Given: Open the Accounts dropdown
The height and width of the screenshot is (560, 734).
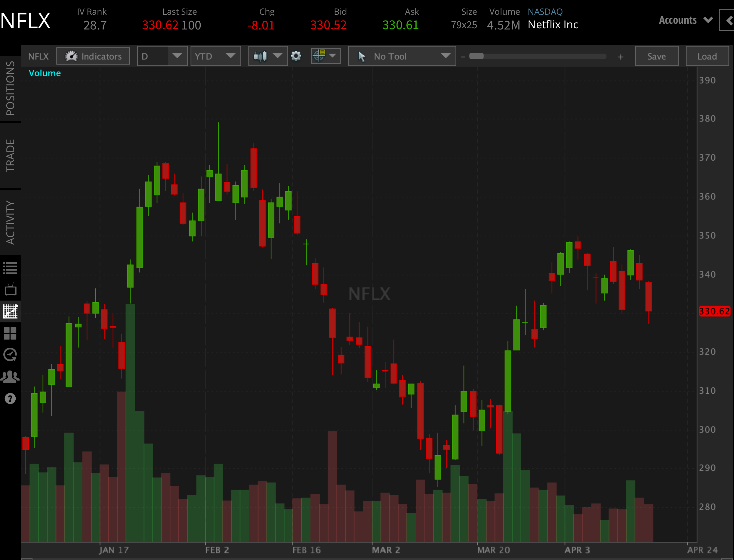Looking at the screenshot, I should 686,20.
